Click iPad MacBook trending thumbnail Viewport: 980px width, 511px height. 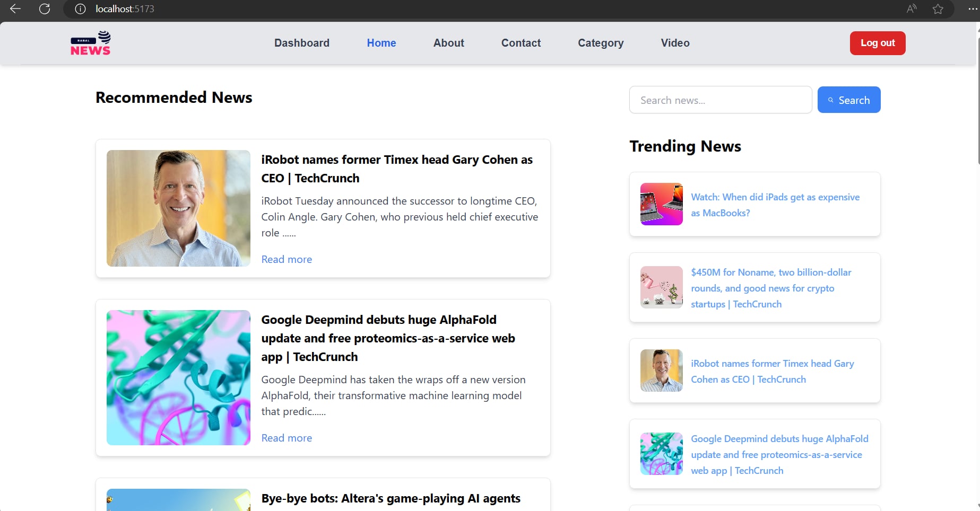coord(662,204)
